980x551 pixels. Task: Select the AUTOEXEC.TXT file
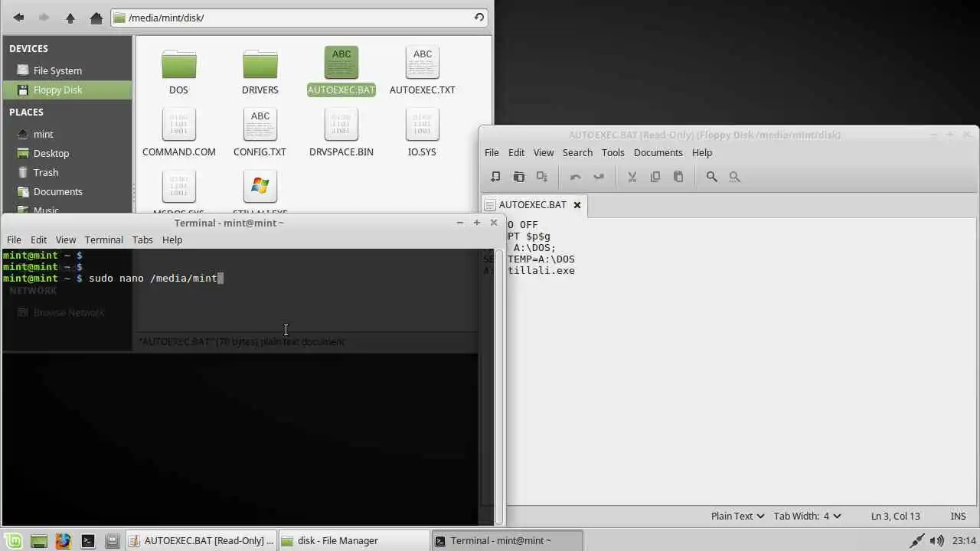(423, 71)
